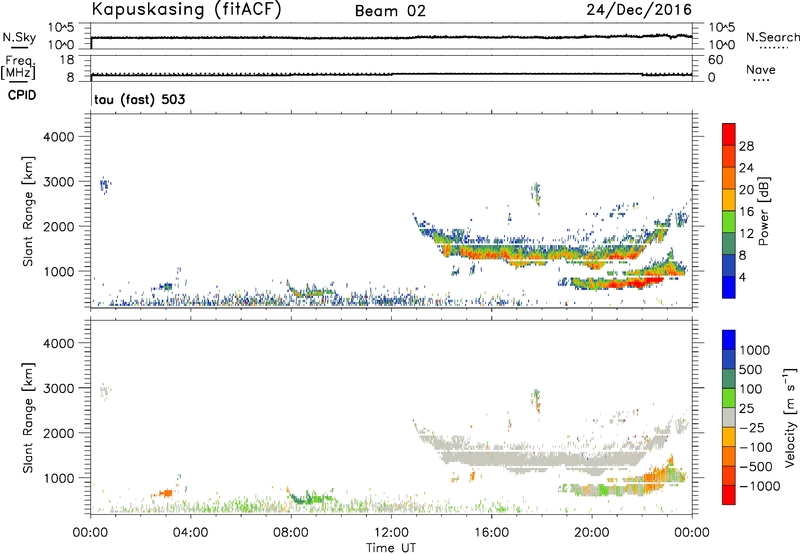800x554 pixels.
Task: Click the blue power echo near 00:30
Action: (x=105, y=185)
